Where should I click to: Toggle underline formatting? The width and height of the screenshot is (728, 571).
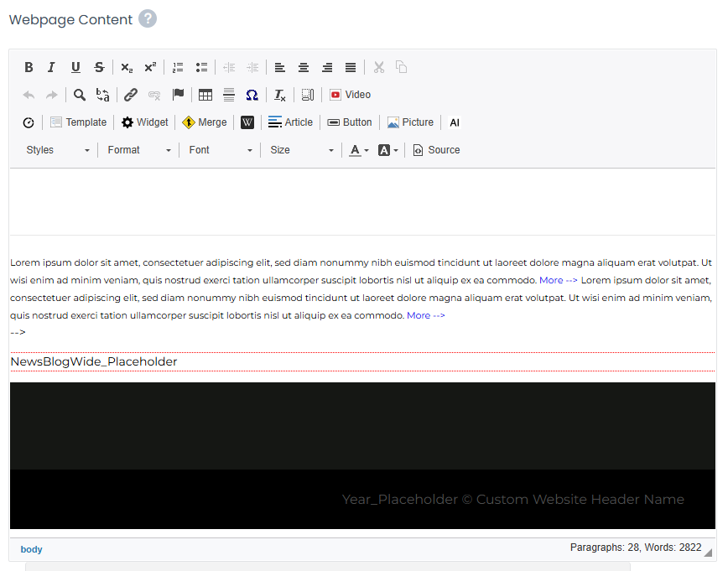click(75, 67)
